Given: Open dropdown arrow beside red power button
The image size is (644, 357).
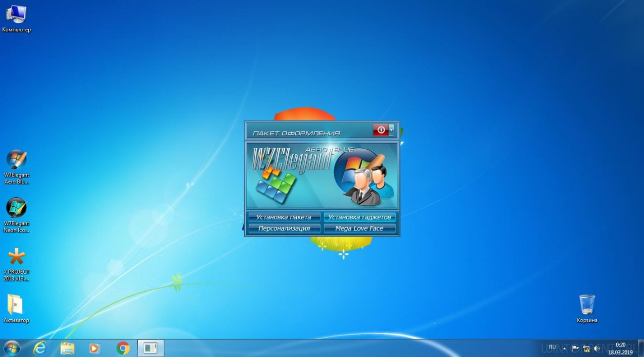Looking at the screenshot, I should [391, 130].
